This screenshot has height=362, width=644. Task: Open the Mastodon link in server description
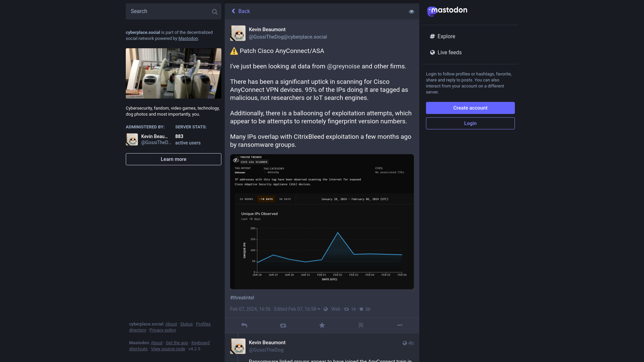[x=188, y=39]
